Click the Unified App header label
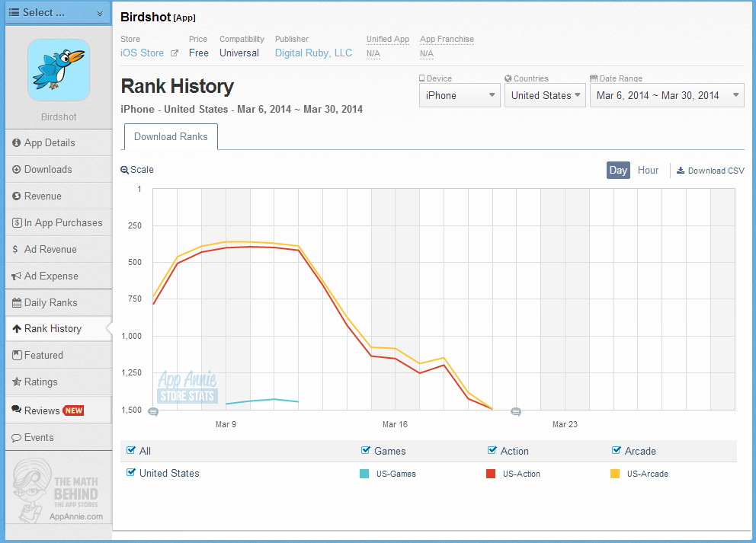Image resolution: width=756 pixels, height=543 pixels. click(388, 39)
